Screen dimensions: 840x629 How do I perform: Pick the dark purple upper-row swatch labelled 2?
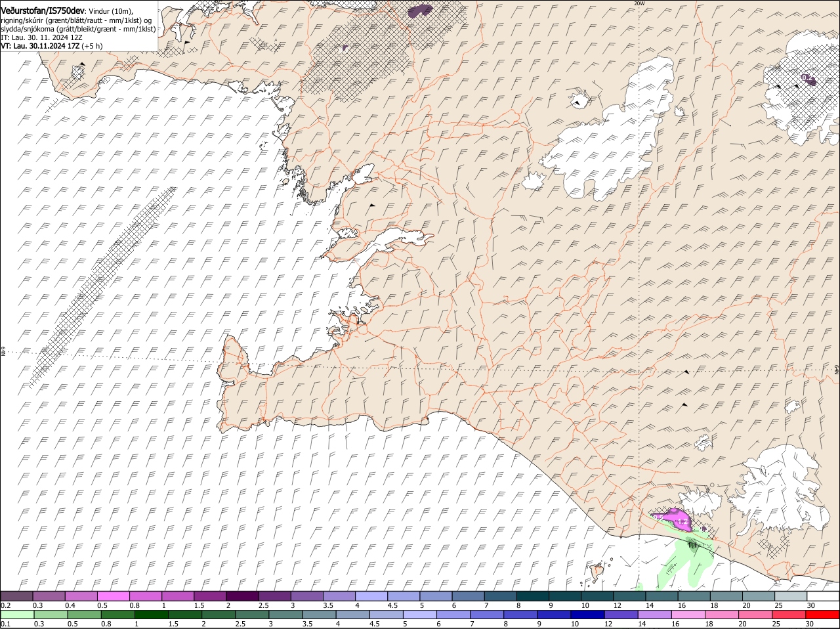point(242,596)
